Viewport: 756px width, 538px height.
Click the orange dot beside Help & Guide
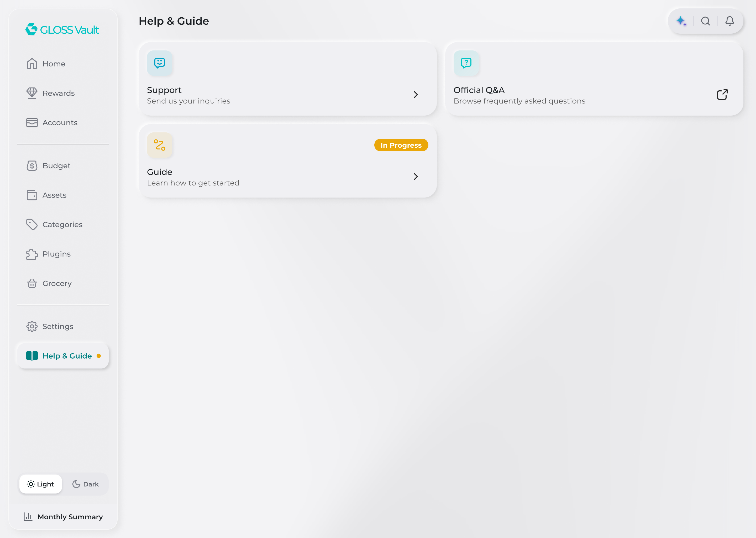click(99, 356)
